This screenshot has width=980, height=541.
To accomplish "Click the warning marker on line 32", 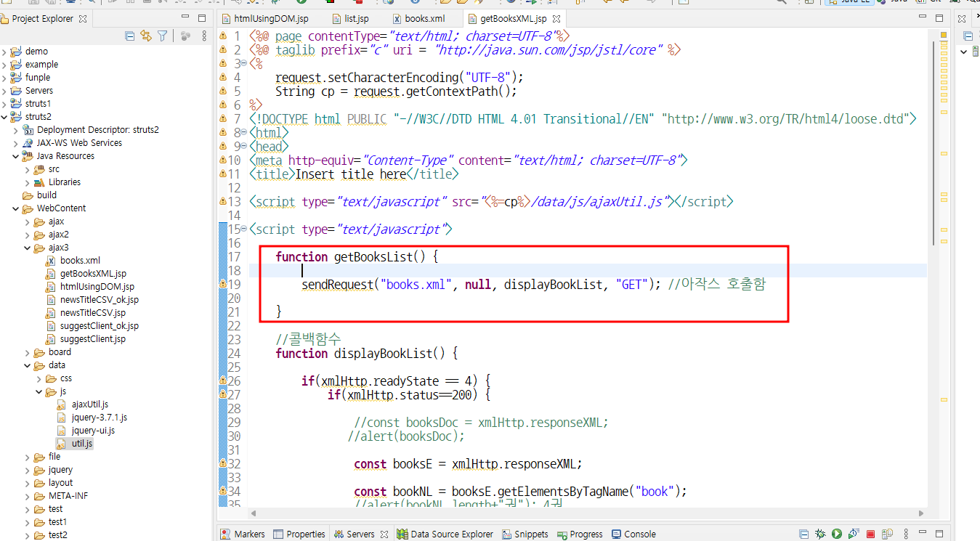I will pyautogui.click(x=223, y=463).
